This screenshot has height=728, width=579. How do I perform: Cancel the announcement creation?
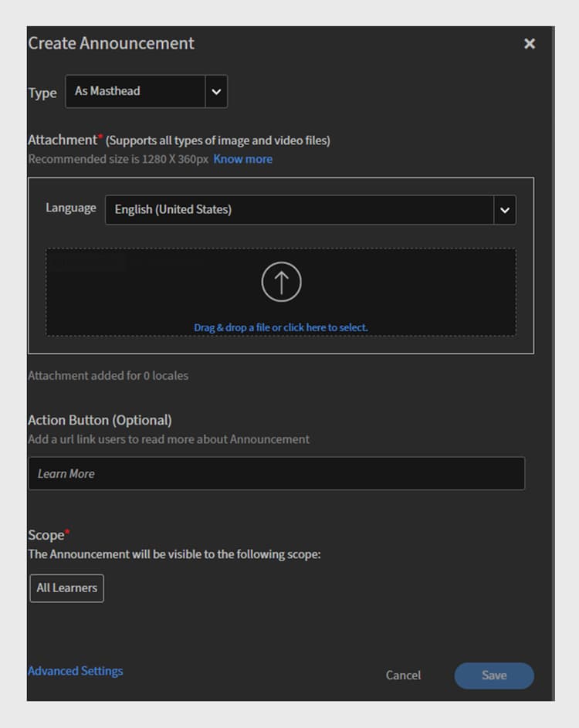(403, 675)
